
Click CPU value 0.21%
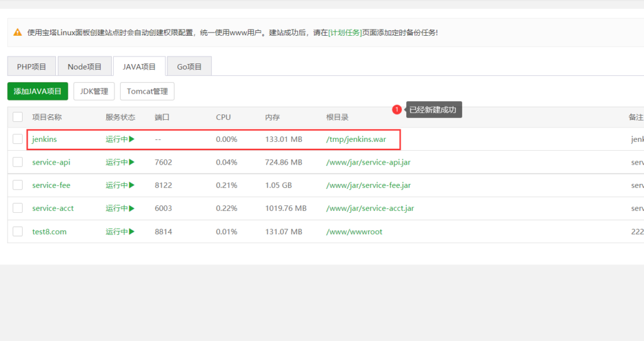[x=226, y=185]
